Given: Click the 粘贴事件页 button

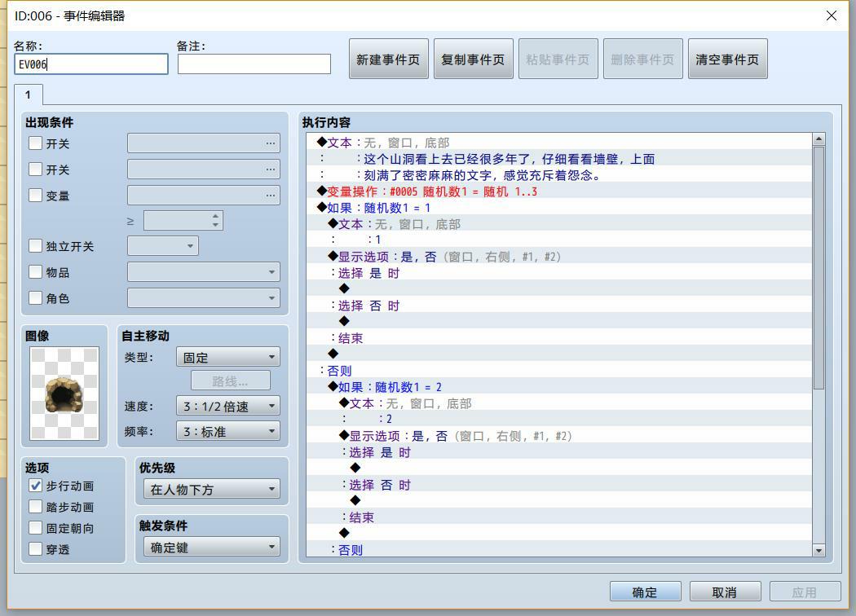Looking at the screenshot, I should pyautogui.click(x=558, y=59).
